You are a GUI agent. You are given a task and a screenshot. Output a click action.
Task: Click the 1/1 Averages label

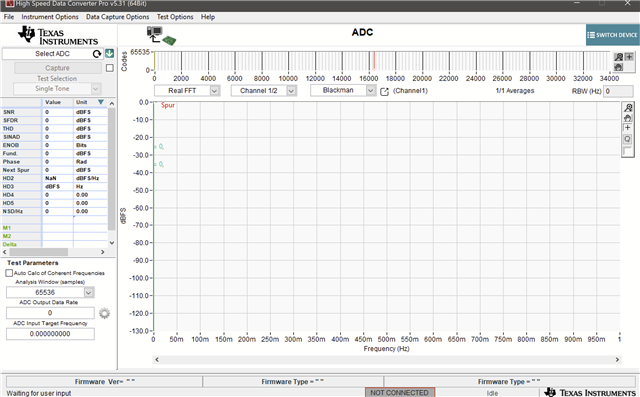click(515, 91)
